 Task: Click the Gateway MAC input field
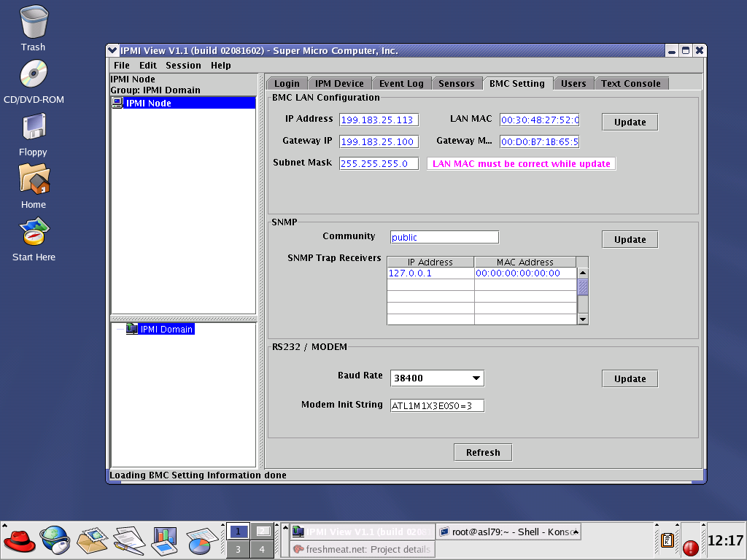pyautogui.click(x=540, y=141)
